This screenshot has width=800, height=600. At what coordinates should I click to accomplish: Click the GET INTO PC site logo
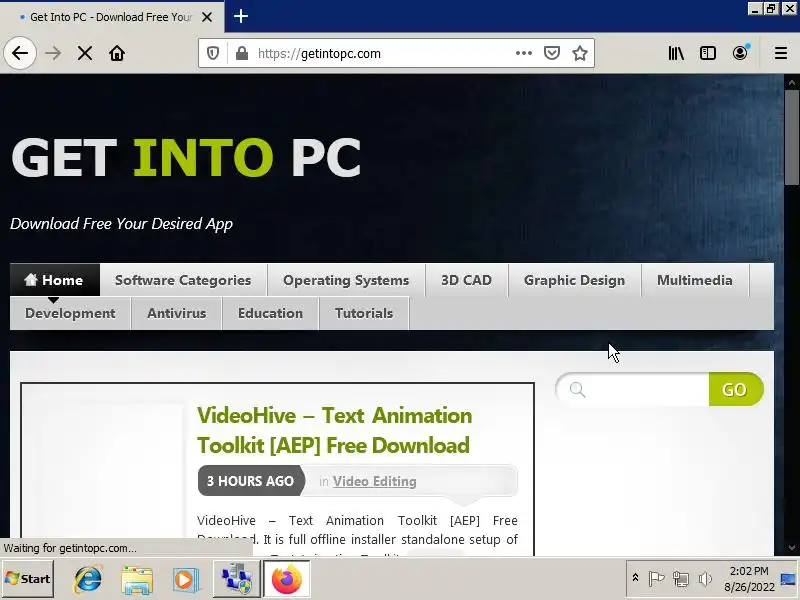click(x=186, y=158)
